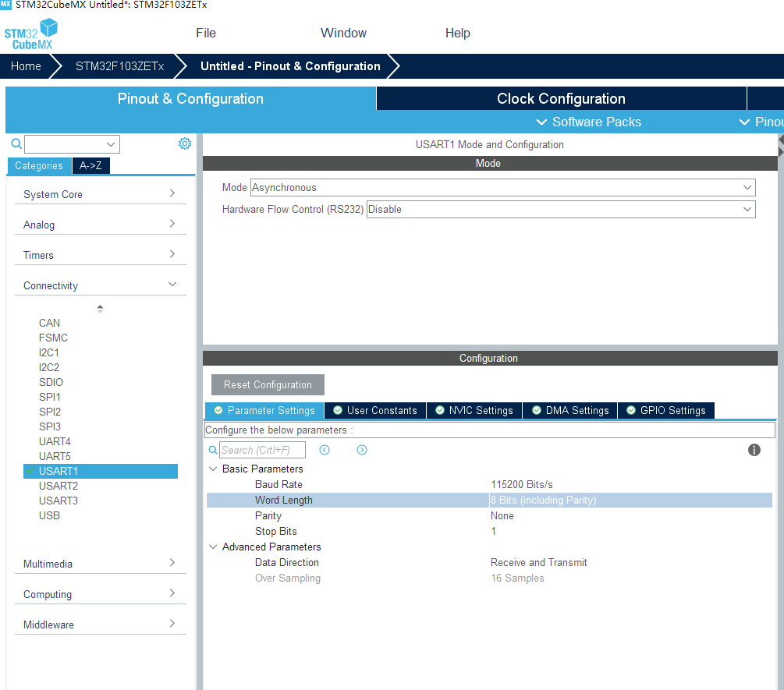Viewport: 784px width, 690px height.
Task: Select USB peripheral
Action: 49,515
